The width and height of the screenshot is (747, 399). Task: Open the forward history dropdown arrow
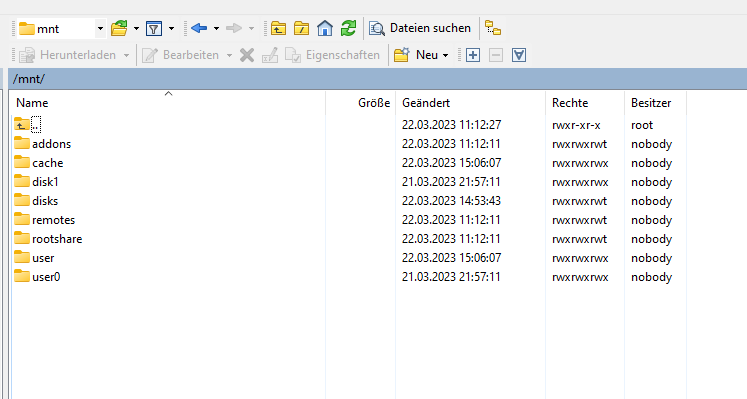252,29
